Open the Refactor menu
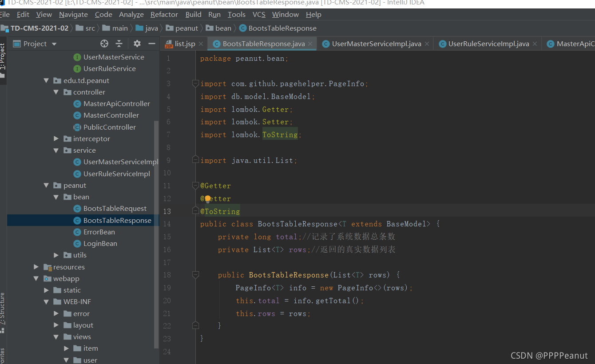The width and height of the screenshot is (595, 364). point(164,14)
